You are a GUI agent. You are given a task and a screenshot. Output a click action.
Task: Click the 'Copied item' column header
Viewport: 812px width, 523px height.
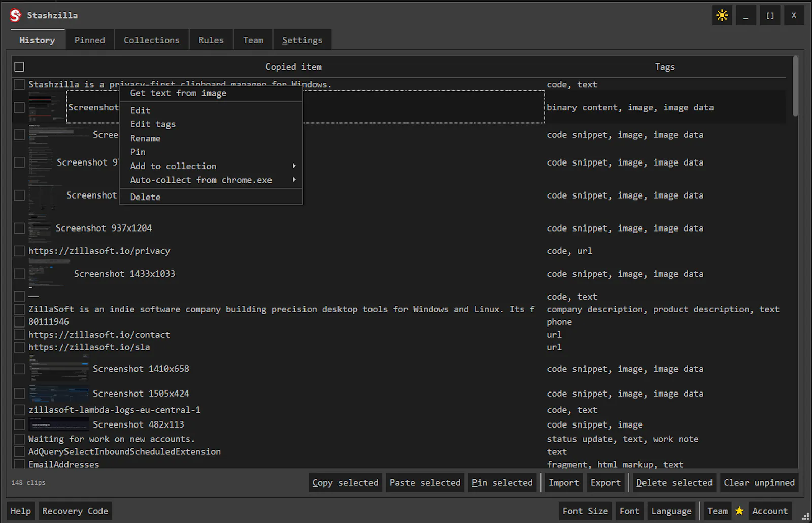coord(293,67)
